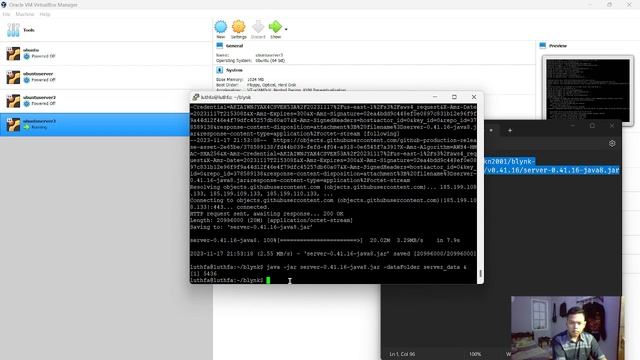Open the Help menu in VirtualBox
Image resolution: width=640 pixels, height=360 pixels.
(45, 14)
